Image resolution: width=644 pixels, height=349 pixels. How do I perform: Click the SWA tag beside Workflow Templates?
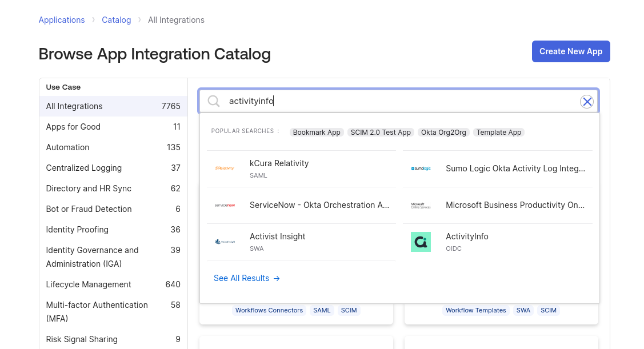click(523, 310)
